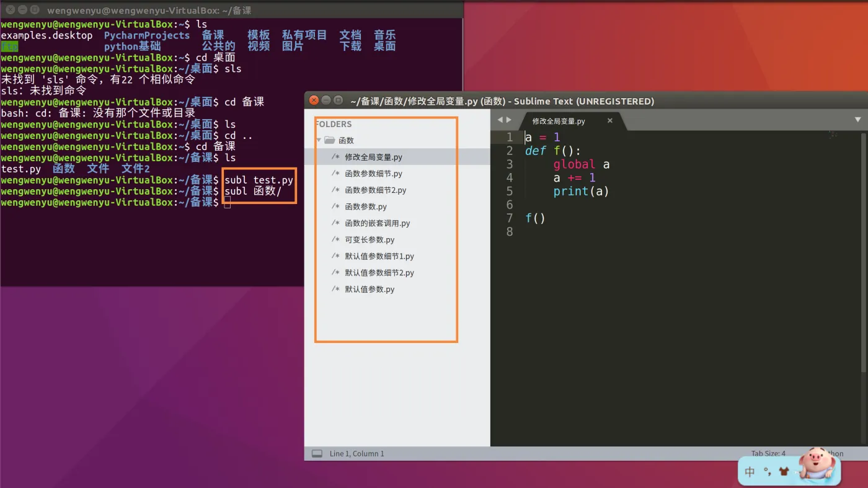This screenshot has height=488, width=868.
Task: Click the terminal cursor on the last prompt
Action: [228, 202]
